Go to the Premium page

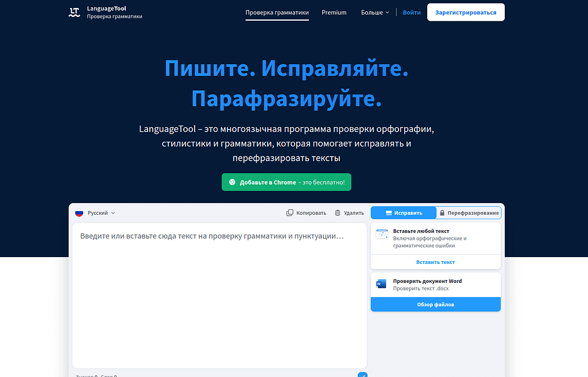[334, 13]
